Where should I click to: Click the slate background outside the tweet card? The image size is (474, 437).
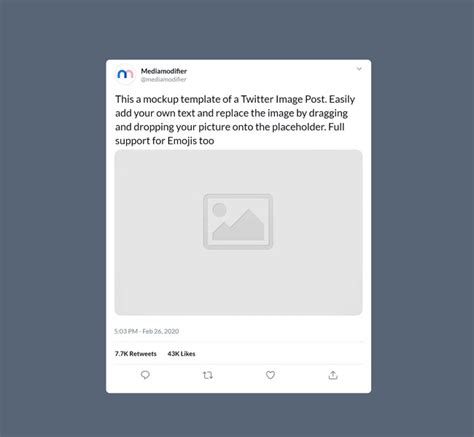[53, 217]
